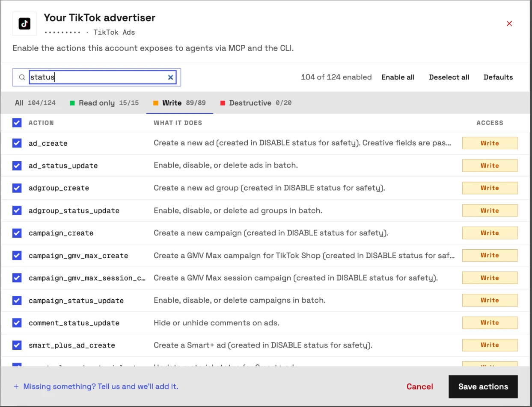
Task: Click the adgroup_create action name
Action: [x=59, y=188]
